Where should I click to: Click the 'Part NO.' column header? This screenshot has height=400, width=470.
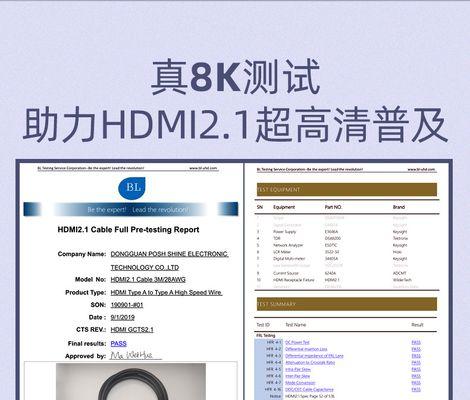coord(333,207)
